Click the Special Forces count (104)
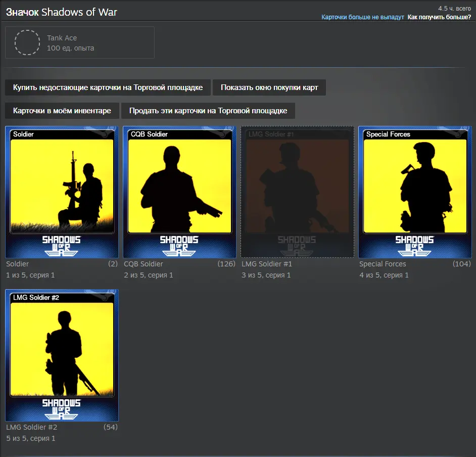 [462, 264]
